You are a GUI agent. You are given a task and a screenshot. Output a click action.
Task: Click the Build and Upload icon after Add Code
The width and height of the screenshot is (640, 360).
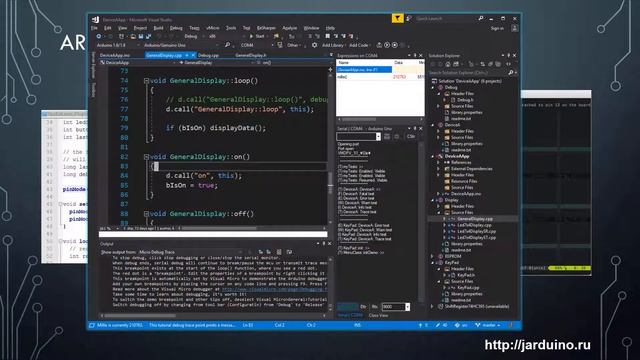[x=379, y=45]
